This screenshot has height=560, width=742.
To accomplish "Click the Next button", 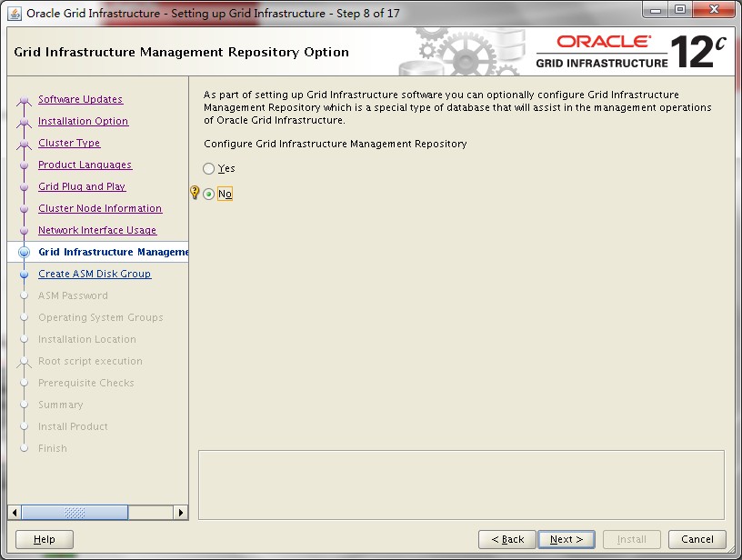I will pyautogui.click(x=567, y=539).
